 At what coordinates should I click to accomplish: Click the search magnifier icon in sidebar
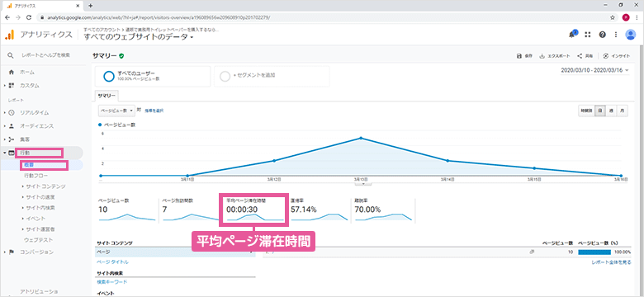click(x=11, y=55)
